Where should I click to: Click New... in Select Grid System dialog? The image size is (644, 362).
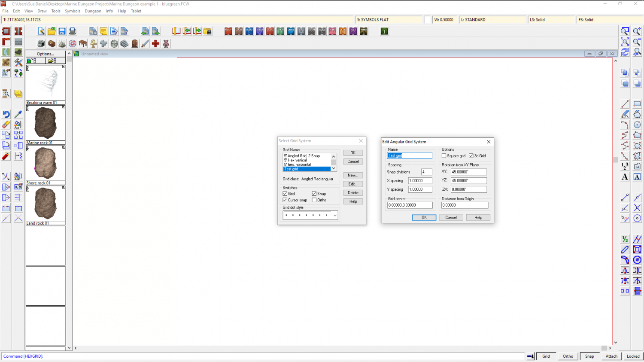coord(353,175)
